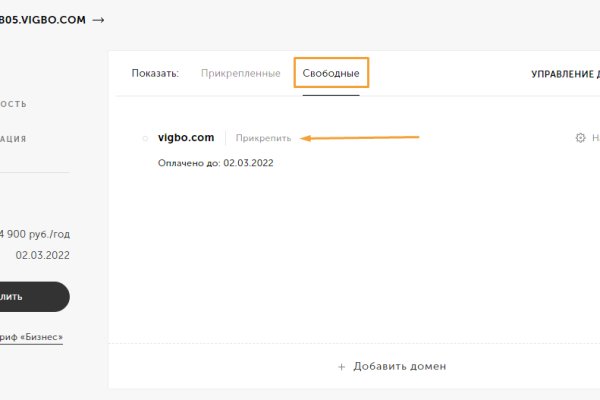The width and height of the screenshot is (600, 400).
Task: Open the УПРАВЛЕНИЕ menu at top right
Action: (x=564, y=74)
